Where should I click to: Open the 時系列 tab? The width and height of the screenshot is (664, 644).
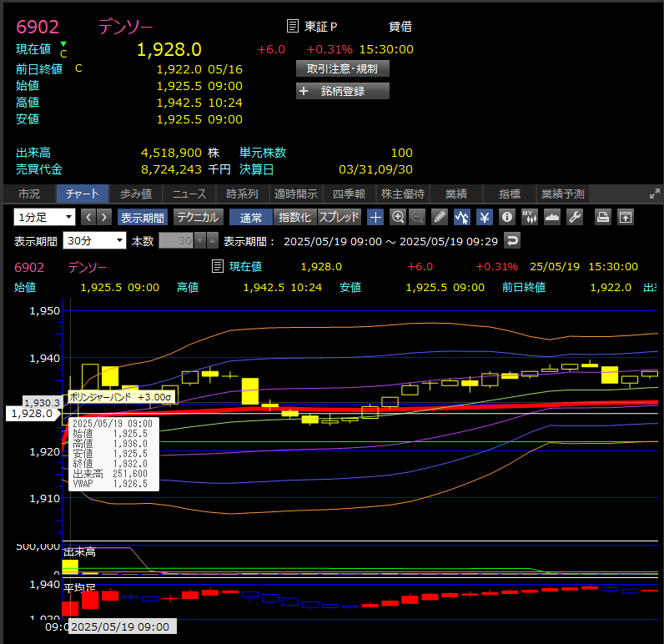[x=242, y=194]
